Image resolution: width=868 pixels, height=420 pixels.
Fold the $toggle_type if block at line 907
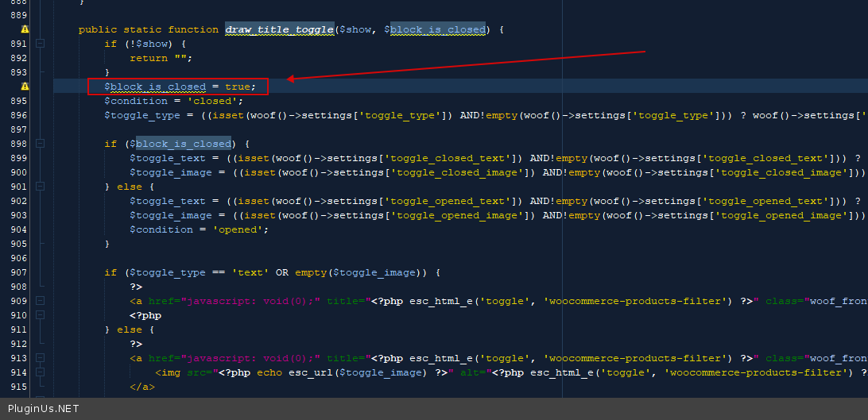click(40, 272)
